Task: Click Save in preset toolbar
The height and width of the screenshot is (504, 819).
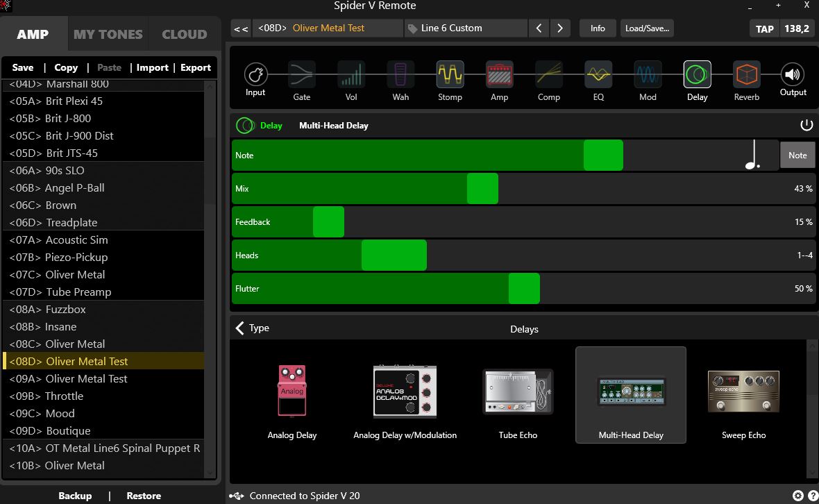Action: [22, 67]
